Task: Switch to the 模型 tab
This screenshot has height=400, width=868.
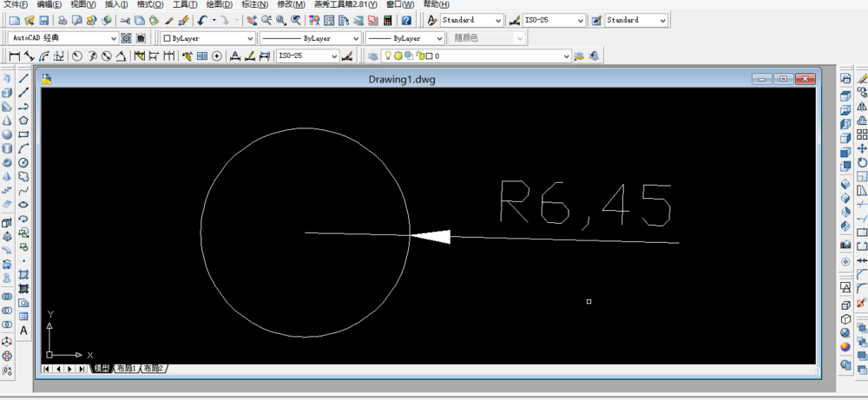Action: coord(102,369)
